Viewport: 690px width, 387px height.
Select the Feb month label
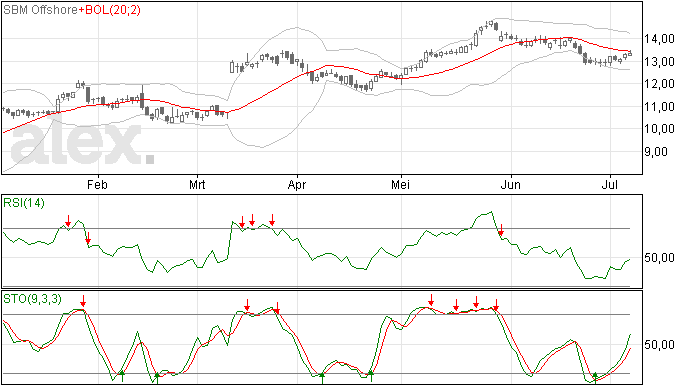97,184
